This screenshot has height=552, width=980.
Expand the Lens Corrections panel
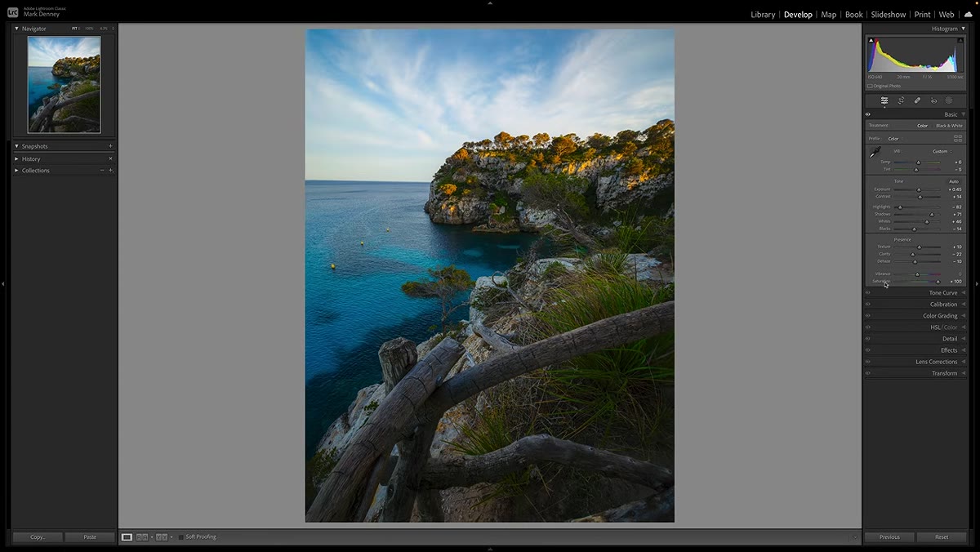tap(964, 362)
